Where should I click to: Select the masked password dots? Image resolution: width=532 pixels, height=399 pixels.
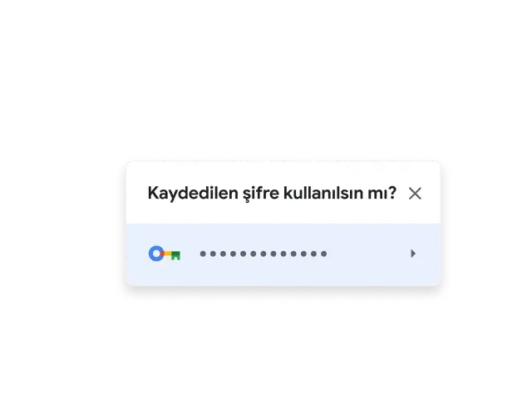pos(264,254)
